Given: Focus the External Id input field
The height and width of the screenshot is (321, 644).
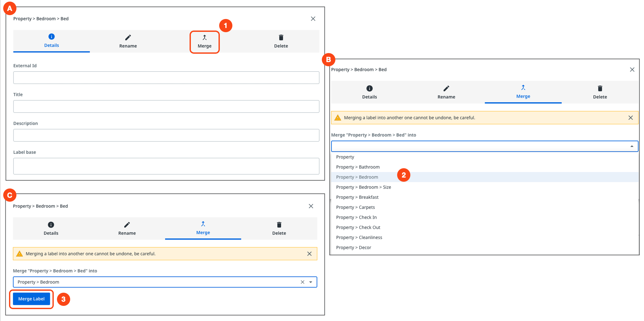Looking at the screenshot, I should 166,78.
